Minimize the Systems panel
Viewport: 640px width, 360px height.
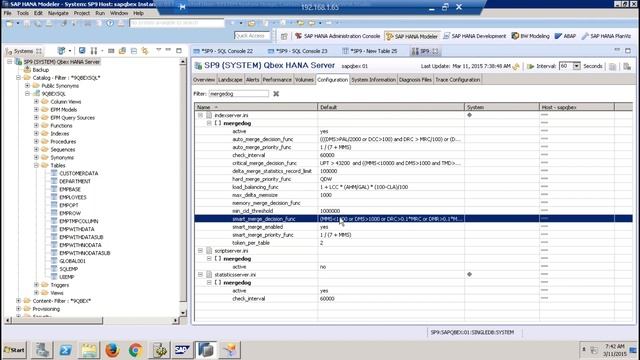(x=168, y=50)
